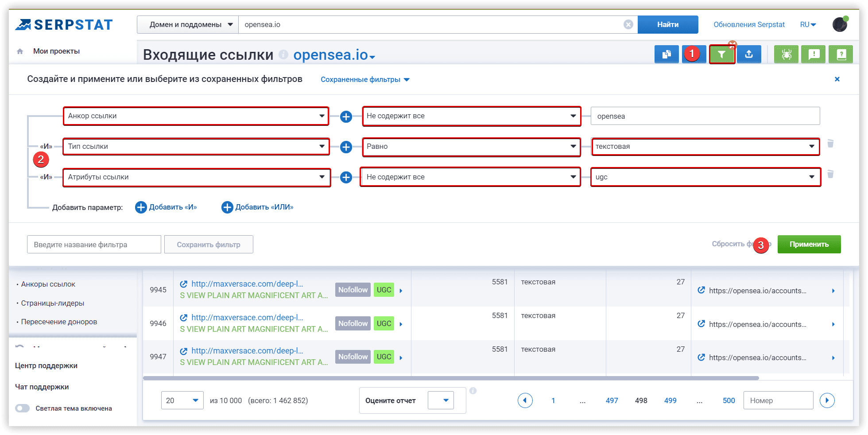
Task: Open the ugc value dropdown
Action: click(x=705, y=177)
